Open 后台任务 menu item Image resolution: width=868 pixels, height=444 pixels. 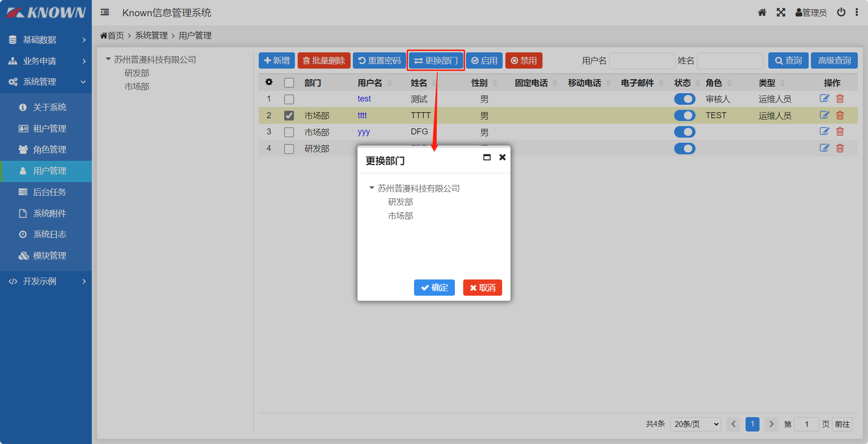click(46, 192)
